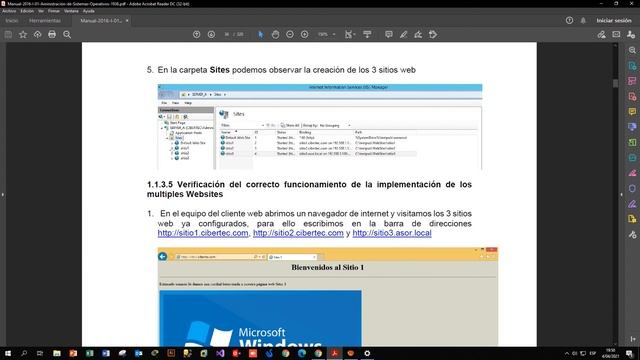This screenshot has width=640, height=360.
Task: Click the Iniciar sesión button
Action: [614, 20]
